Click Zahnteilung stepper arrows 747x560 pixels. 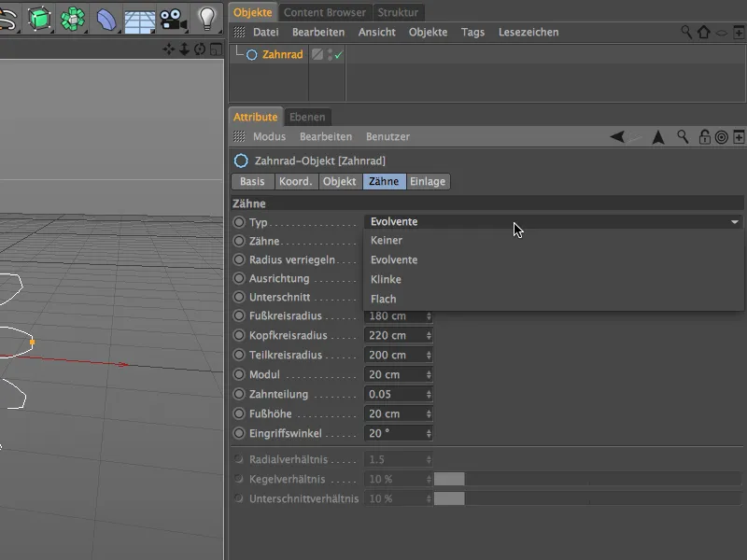point(429,394)
